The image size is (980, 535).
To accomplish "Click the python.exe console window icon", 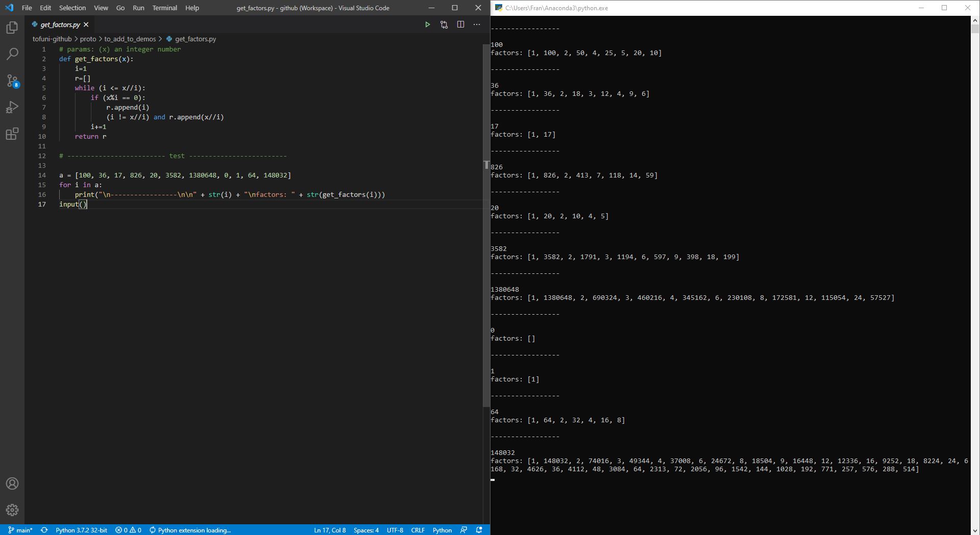I will [x=498, y=8].
